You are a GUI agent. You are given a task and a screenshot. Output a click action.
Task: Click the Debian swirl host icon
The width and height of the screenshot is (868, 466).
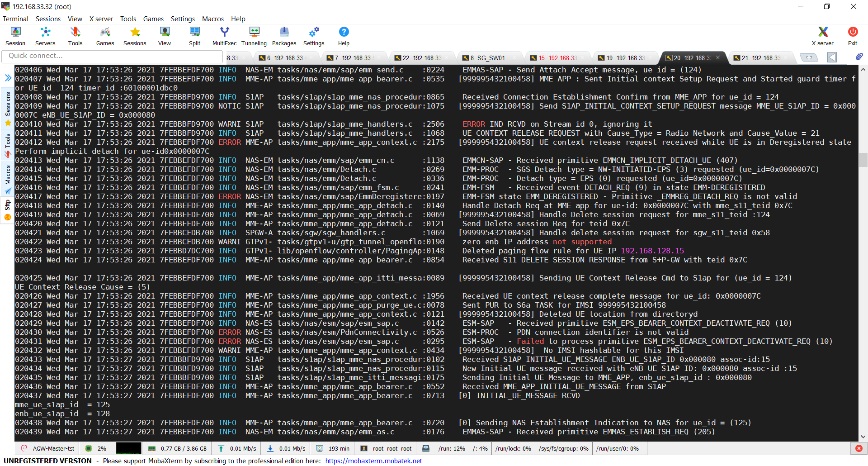pyautogui.click(x=24, y=448)
